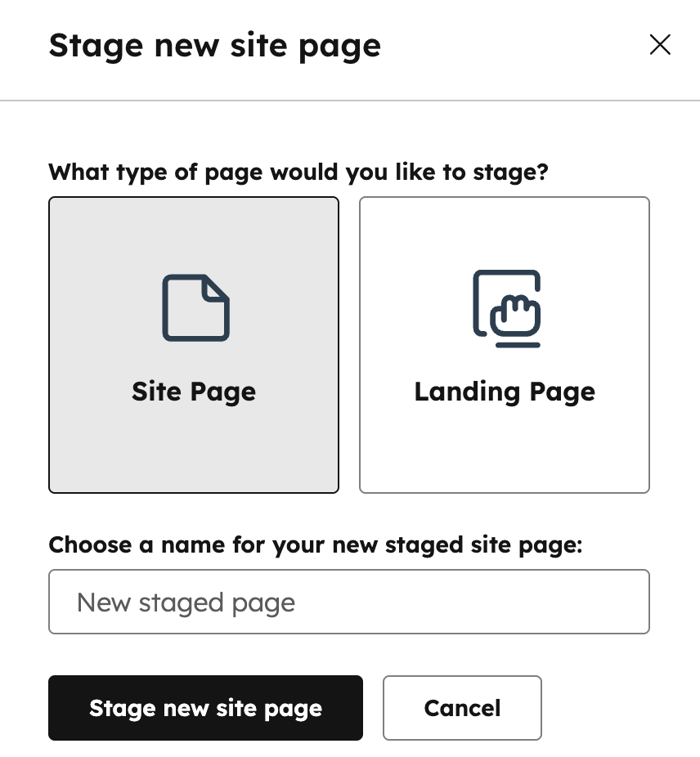Switch selection to the Landing Page card
Image resolution: width=700 pixels, height=757 pixels.
coord(505,344)
